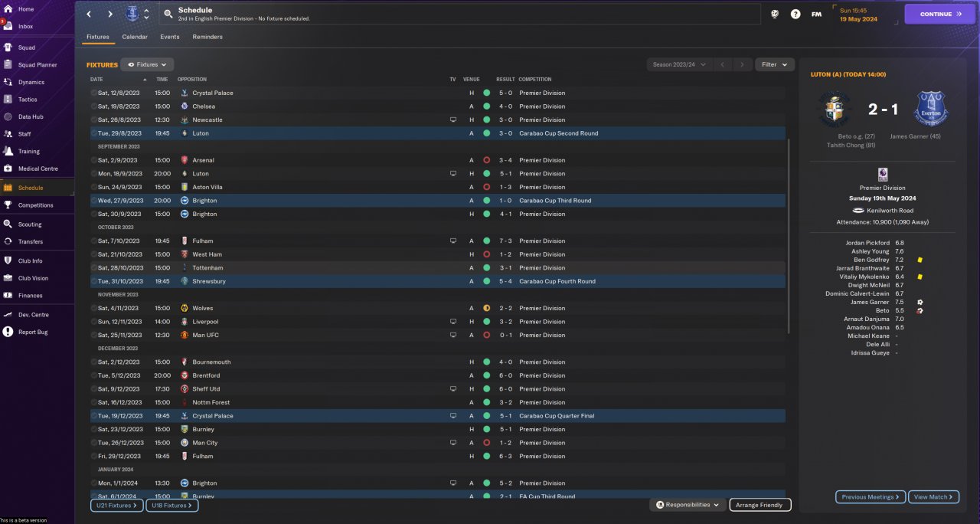This screenshot has height=524, width=980.
Task: Open Squad Planner in sidebar
Action: click(x=37, y=65)
